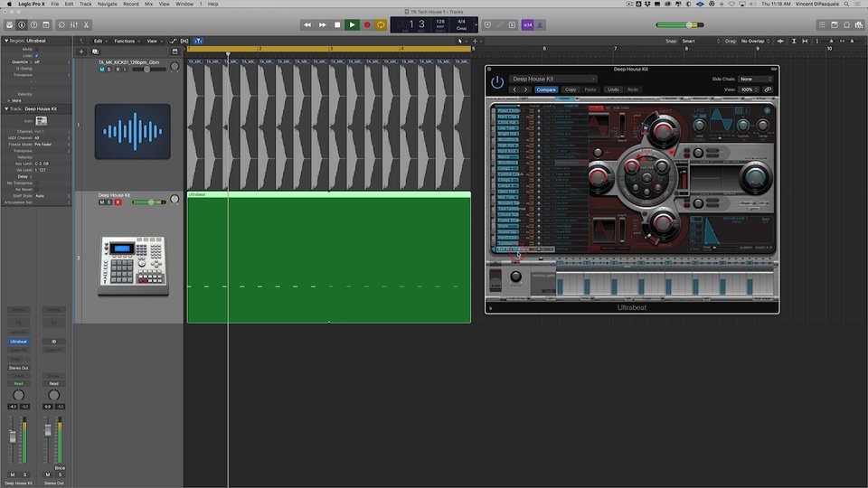Toggle the purple Count-in button
868x488 pixels.
[x=527, y=25]
